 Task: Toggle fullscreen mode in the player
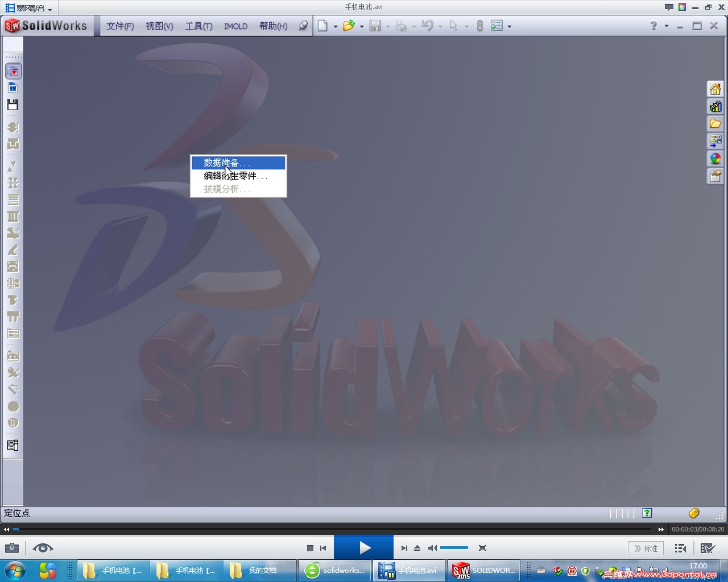click(x=482, y=548)
